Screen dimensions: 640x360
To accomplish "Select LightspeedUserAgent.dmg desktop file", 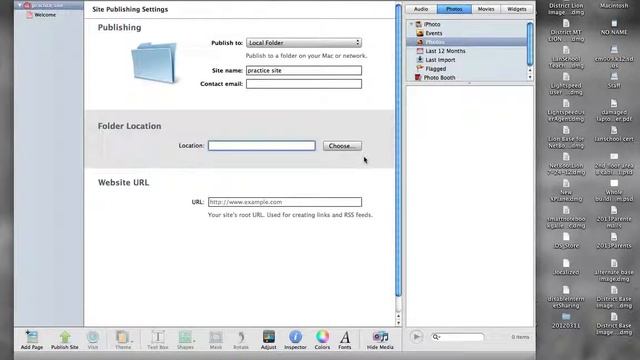I will pos(566,111).
